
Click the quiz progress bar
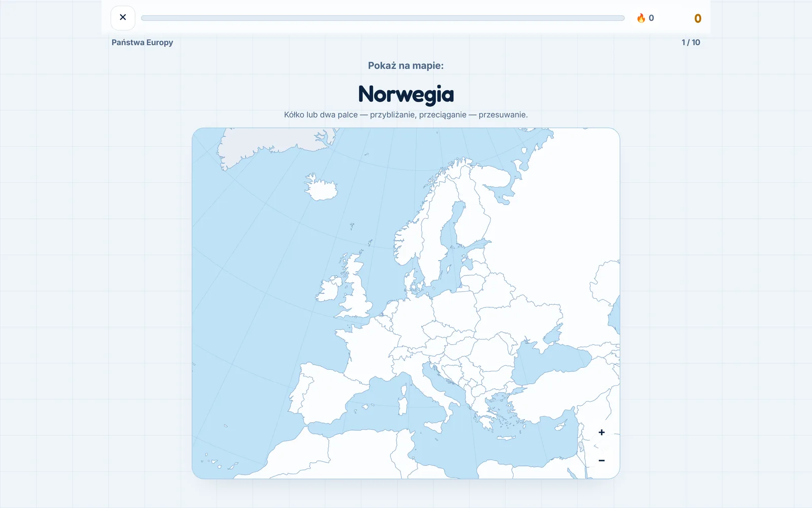point(383,18)
